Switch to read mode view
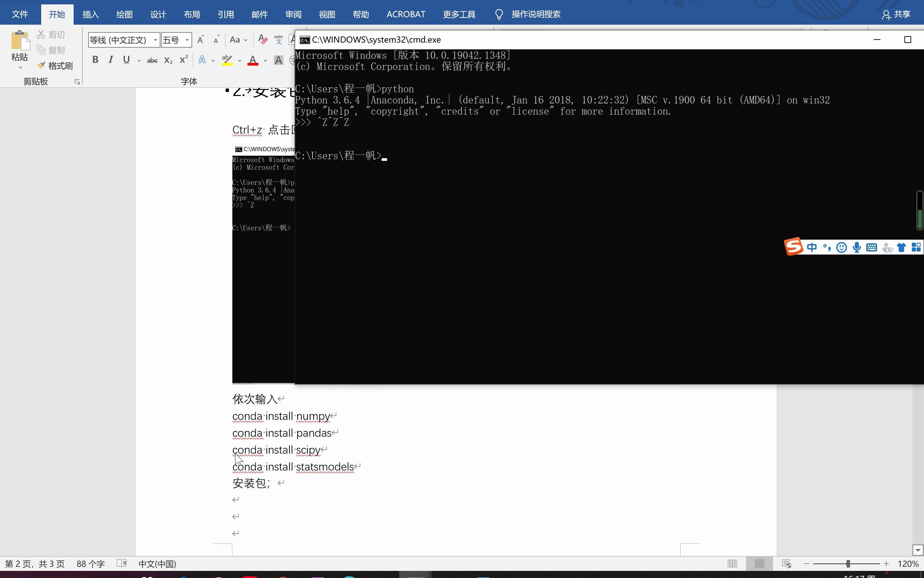 coord(732,563)
